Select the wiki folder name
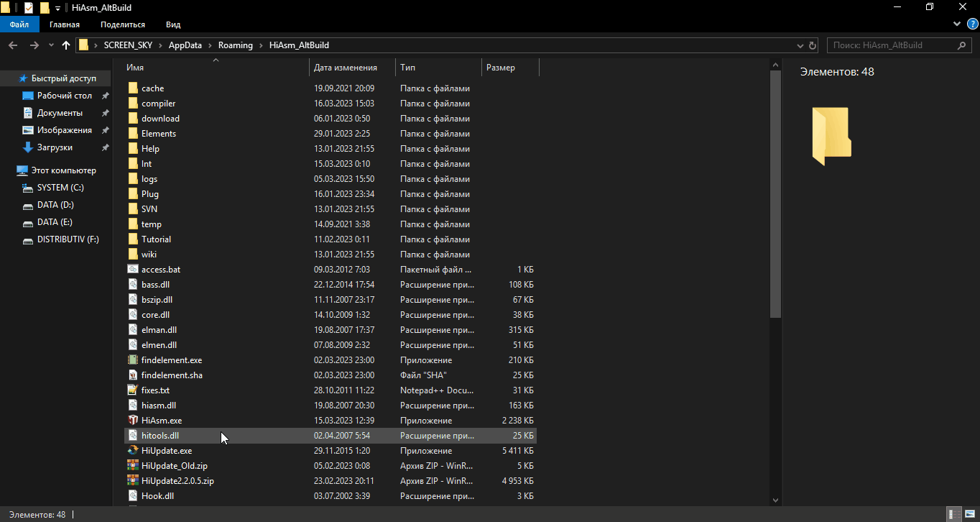The image size is (980, 522). coord(149,255)
